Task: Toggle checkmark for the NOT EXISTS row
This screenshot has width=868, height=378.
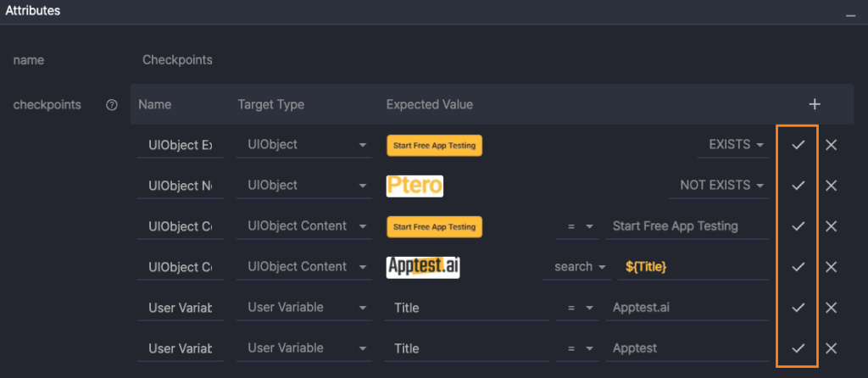Action: (x=798, y=186)
